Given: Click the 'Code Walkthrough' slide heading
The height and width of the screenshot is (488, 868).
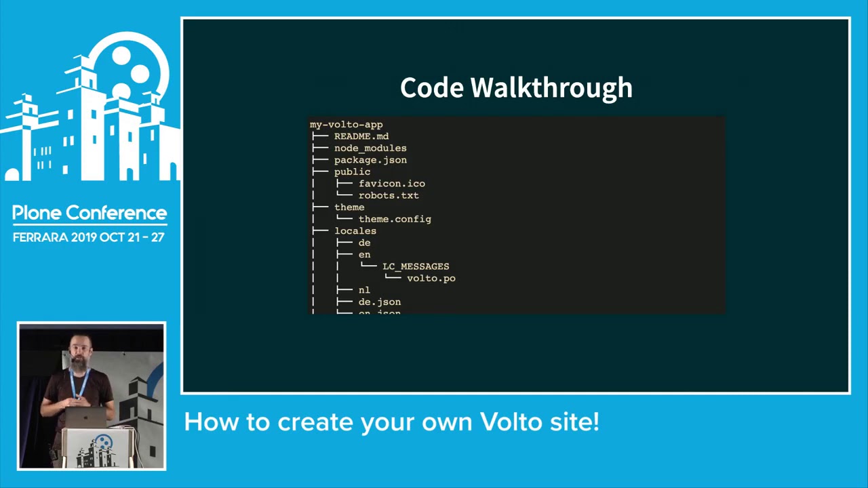Looking at the screenshot, I should pyautogui.click(x=516, y=88).
